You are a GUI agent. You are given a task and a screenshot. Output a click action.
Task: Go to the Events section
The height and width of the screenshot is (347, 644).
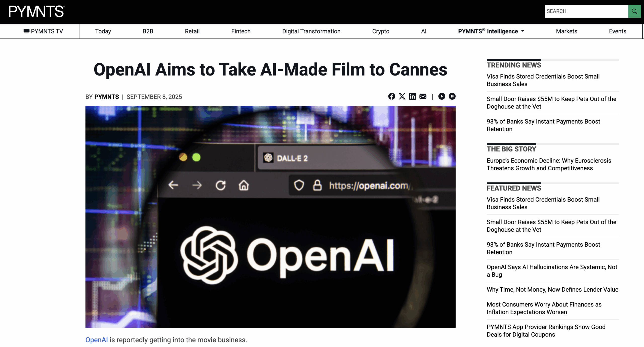pos(617,31)
